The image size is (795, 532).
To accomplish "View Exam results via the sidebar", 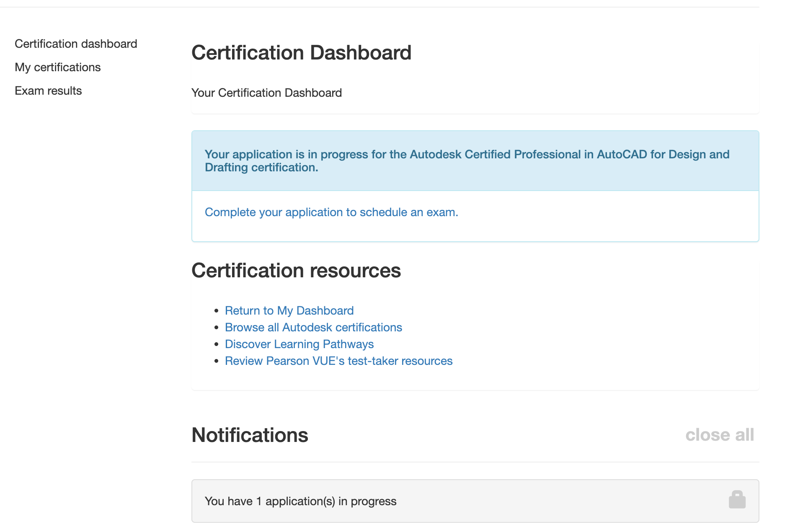I will tap(48, 90).
